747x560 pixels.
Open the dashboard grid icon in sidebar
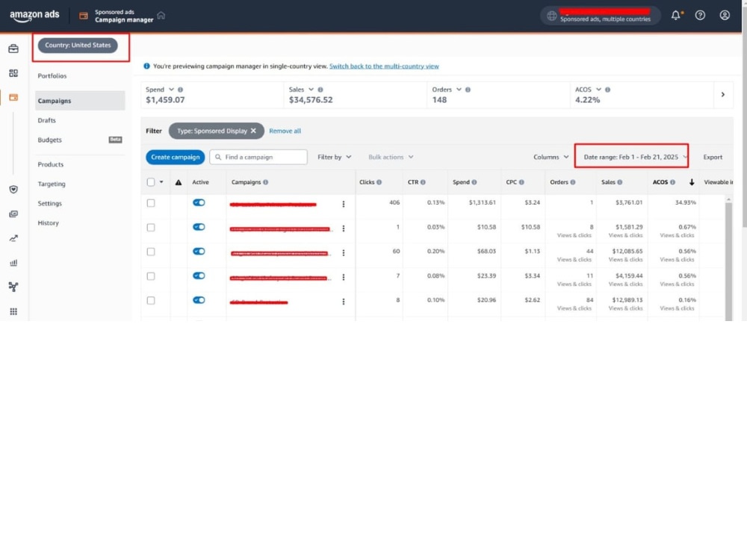click(13, 73)
